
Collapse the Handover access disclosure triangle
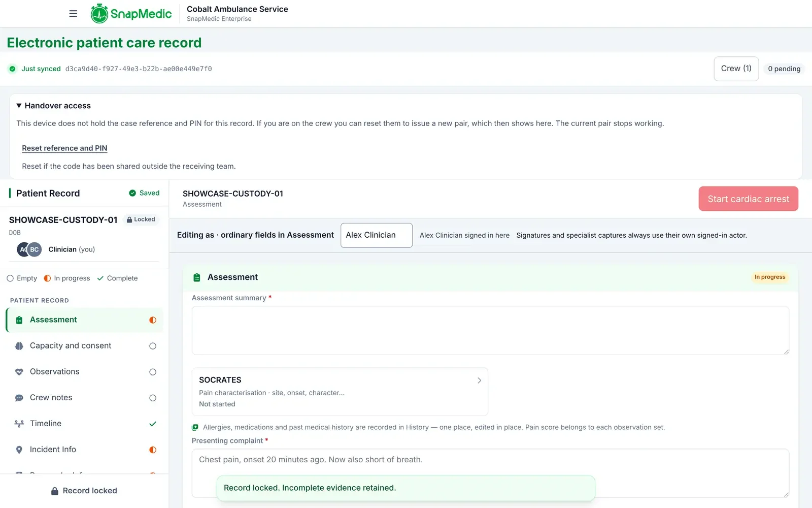pyautogui.click(x=19, y=106)
